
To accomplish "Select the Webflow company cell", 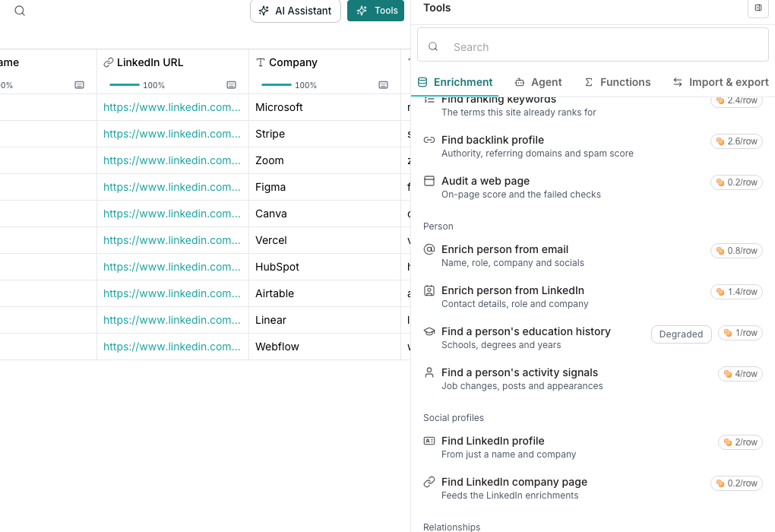I will pos(324,347).
